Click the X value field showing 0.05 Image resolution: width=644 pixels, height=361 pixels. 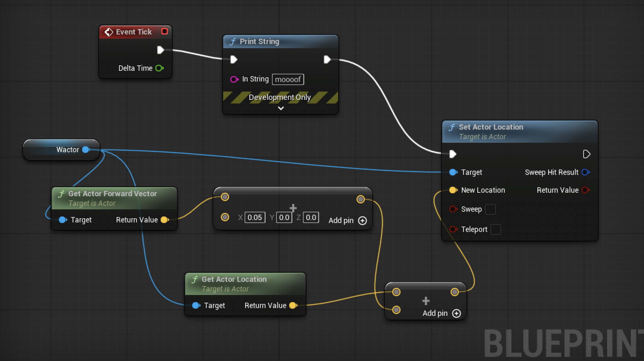tap(255, 217)
